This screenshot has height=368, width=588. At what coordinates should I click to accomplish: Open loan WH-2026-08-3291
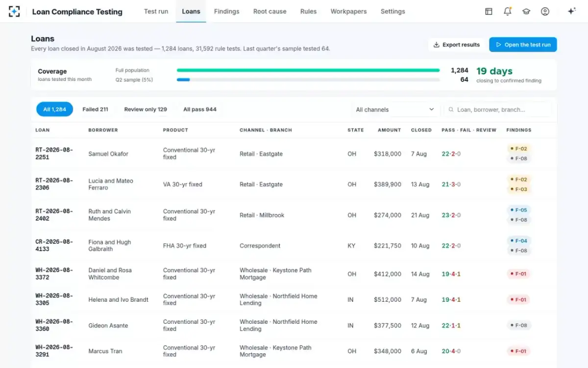(x=54, y=351)
